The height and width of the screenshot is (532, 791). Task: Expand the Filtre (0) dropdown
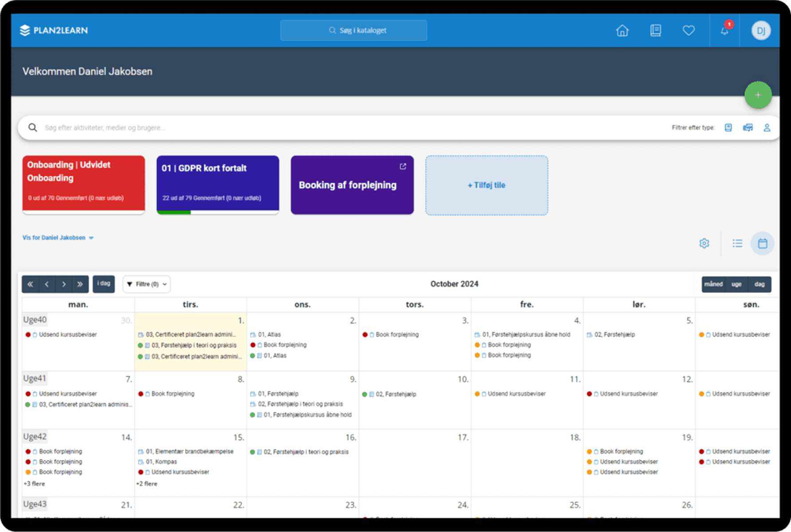[x=147, y=284]
